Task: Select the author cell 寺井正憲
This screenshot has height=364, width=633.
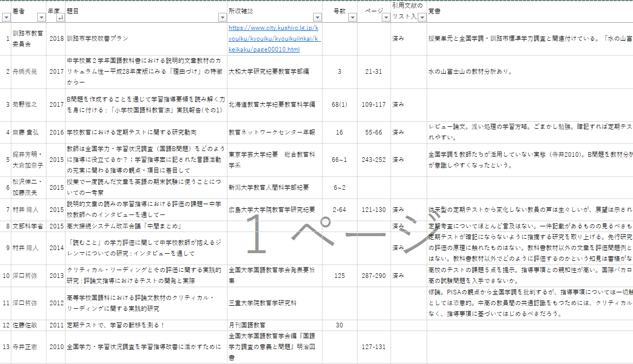Action: 29,347
